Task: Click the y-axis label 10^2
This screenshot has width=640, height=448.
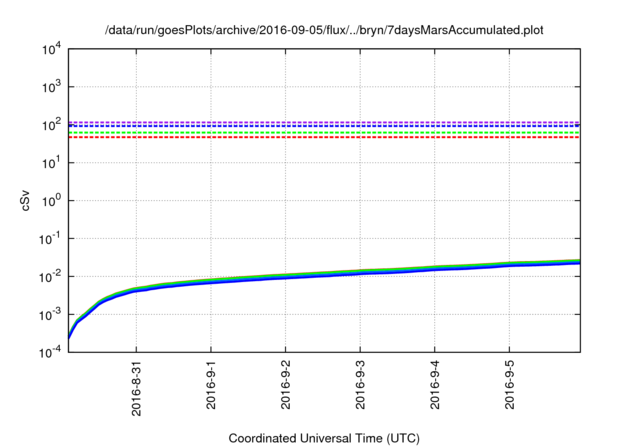Action: pos(51,125)
